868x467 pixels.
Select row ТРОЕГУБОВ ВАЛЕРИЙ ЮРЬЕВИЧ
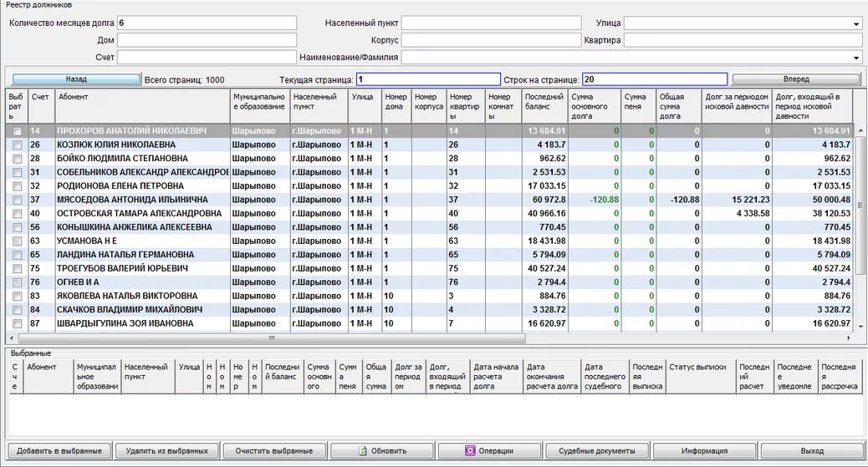click(x=430, y=268)
